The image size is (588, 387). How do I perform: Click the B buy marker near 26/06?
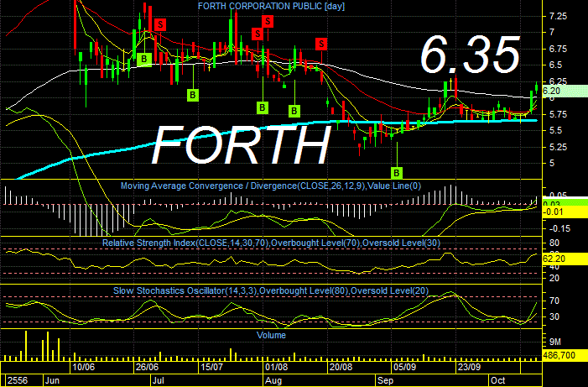point(143,60)
